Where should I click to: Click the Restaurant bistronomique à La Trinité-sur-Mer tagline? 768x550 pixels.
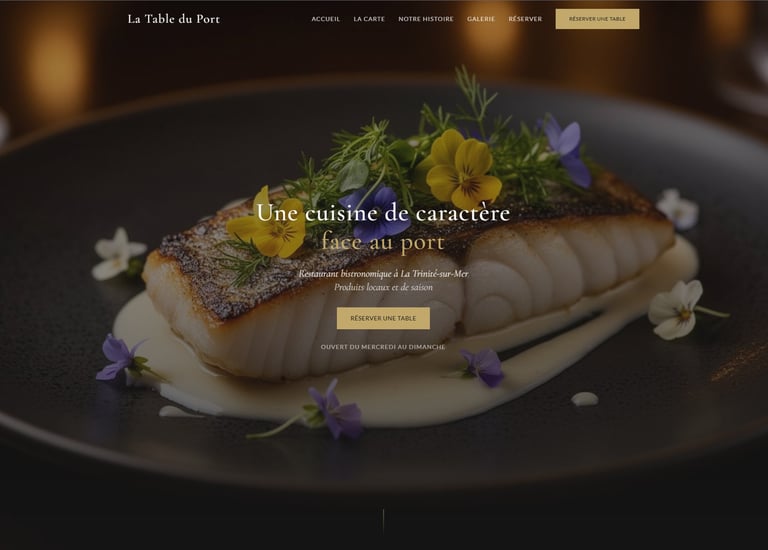[x=384, y=274]
